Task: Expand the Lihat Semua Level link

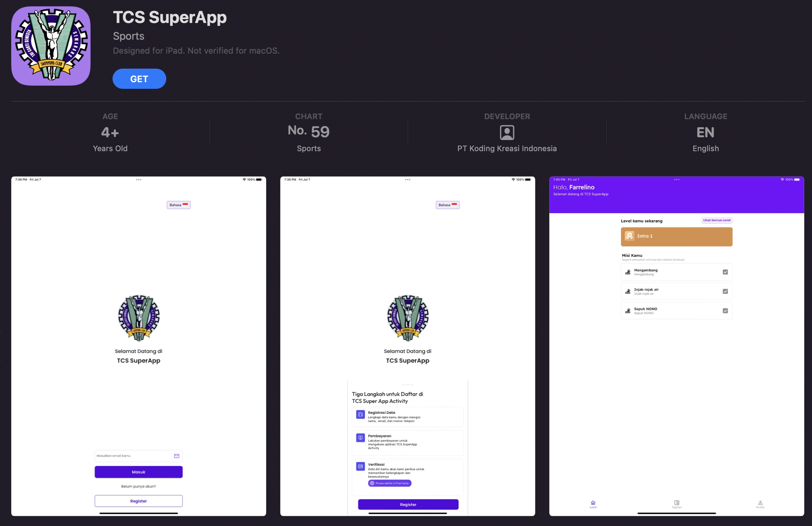Action: (x=717, y=220)
